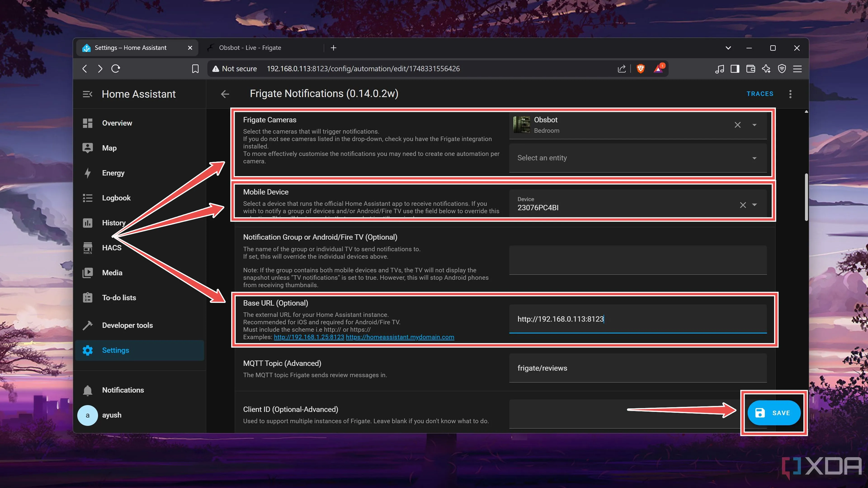This screenshot has height=488, width=868.
Task: Clear the selected Obsbot camera
Action: tap(738, 125)
